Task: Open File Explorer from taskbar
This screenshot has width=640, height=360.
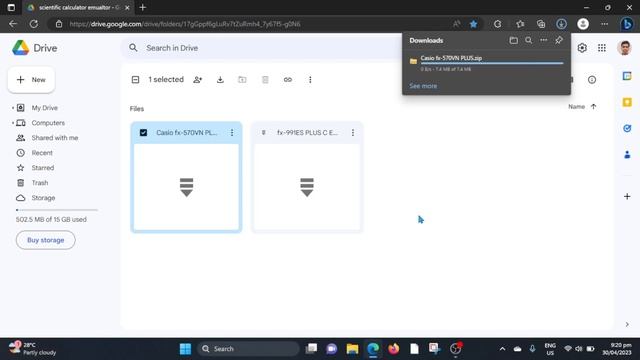Action: click(352, 349)
